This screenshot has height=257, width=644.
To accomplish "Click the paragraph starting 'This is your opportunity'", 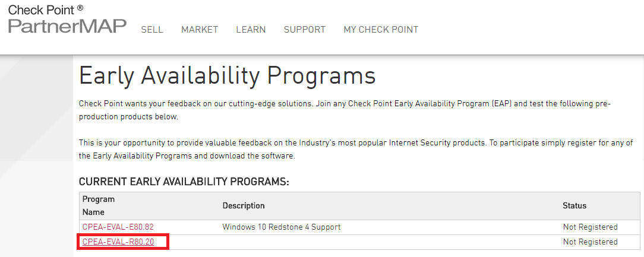I will coord(356,150).
